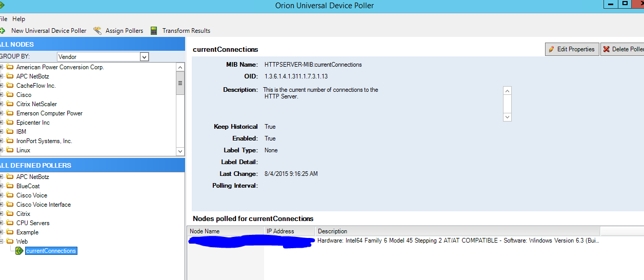Click the Cisco Voice poller folder icon
The image size is (644, 280).
point(10,195)
